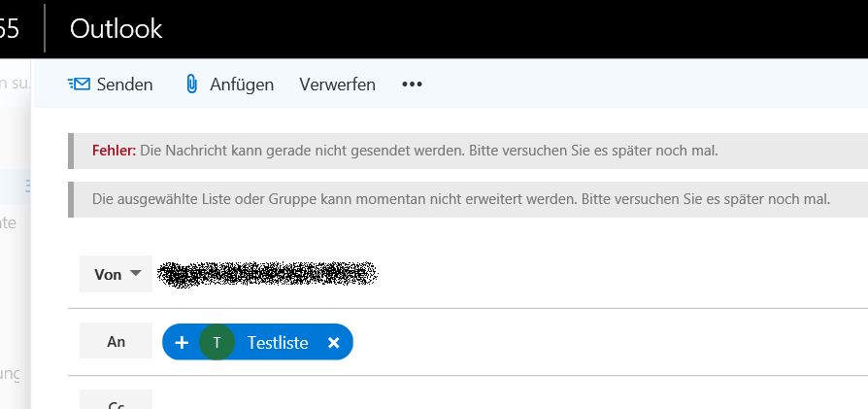The image size is (868, 409).
Task: Open the Von sender dropdown
Action: pos(117,274)
